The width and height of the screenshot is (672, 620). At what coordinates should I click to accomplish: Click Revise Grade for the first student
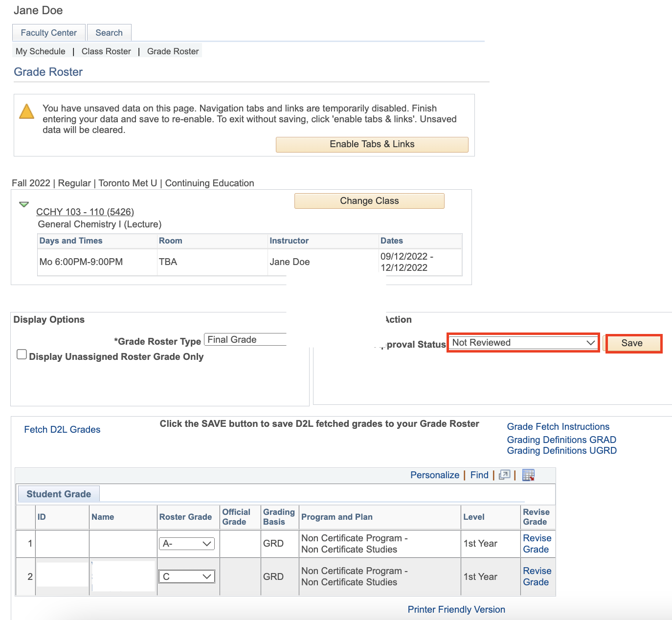click(537, 544)
